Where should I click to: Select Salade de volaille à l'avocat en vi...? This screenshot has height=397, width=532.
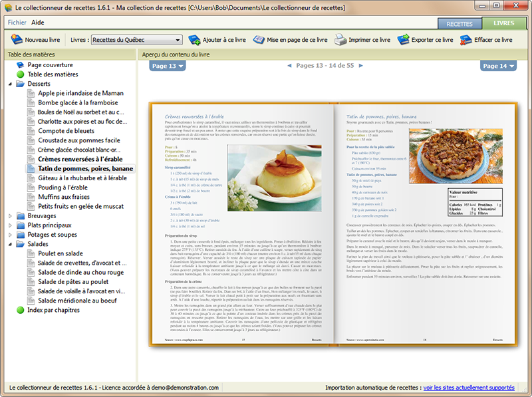pos(81,291)
